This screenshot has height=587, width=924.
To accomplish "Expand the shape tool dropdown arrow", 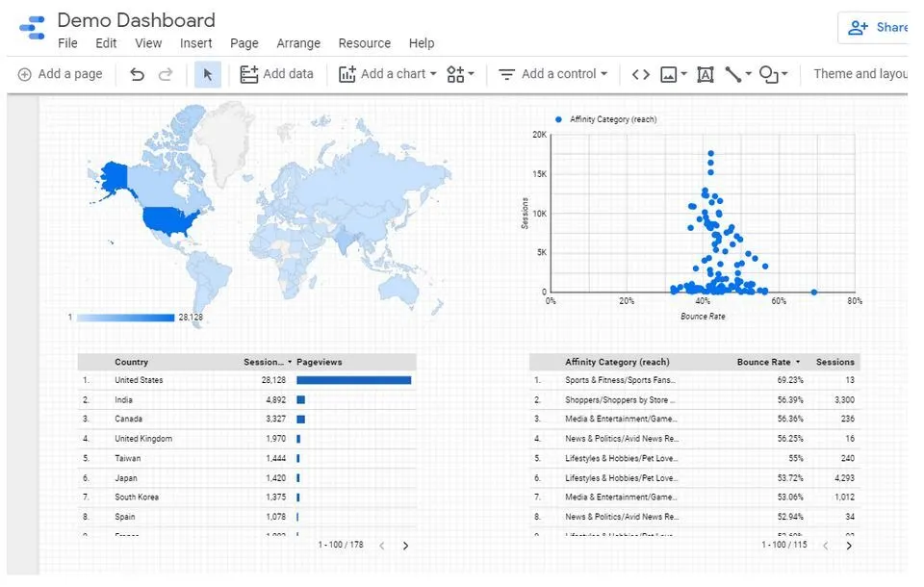I will coord(784,74).
